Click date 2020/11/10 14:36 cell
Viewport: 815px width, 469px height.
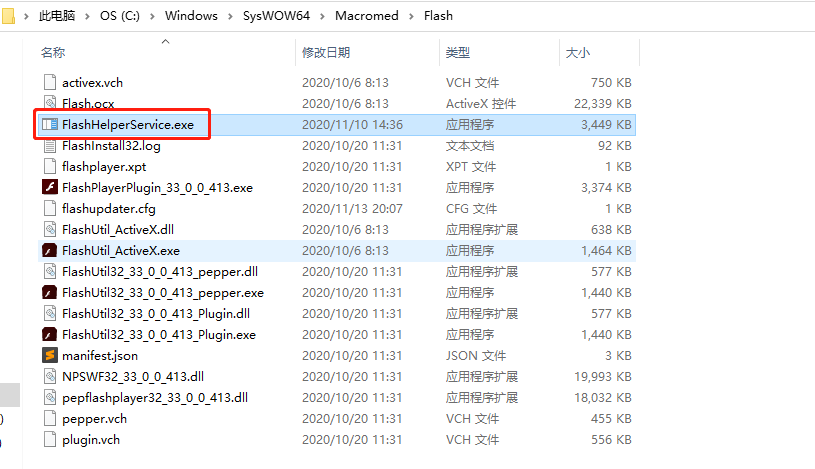coord(352,125)
